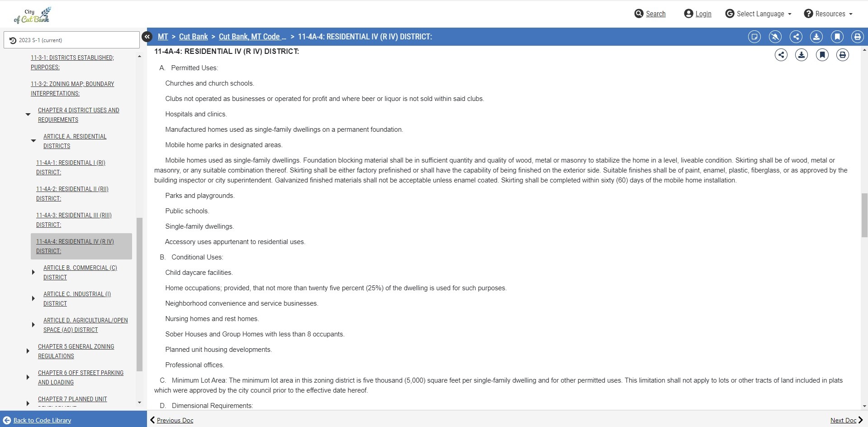Open 11-4A-2 Residential II district entry

pos(72,194)
